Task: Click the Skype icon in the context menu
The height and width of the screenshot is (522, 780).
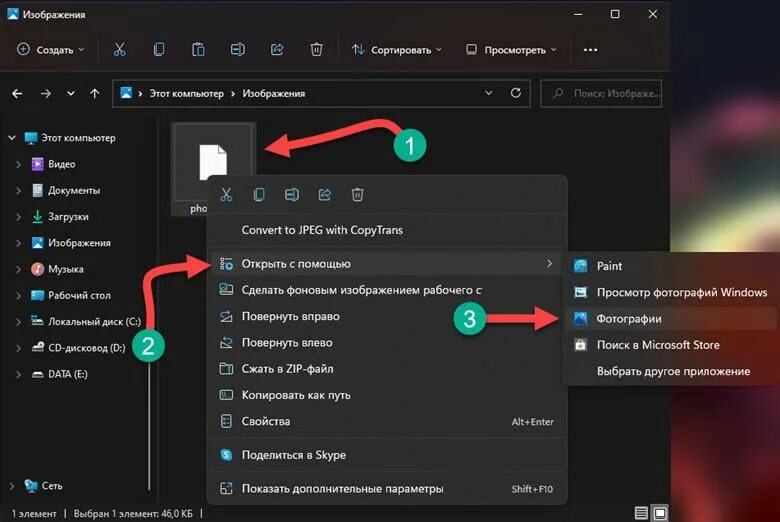Action: click(x=226, y=454)
